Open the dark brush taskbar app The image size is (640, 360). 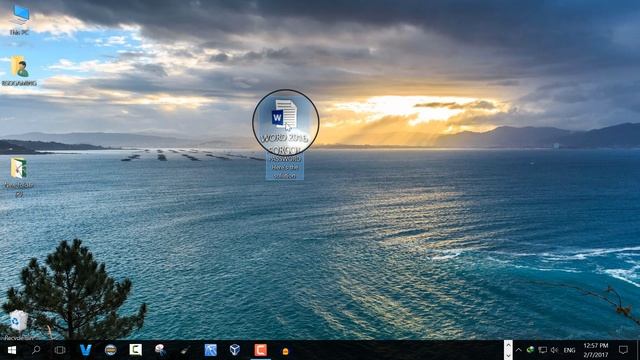[185, 350]
